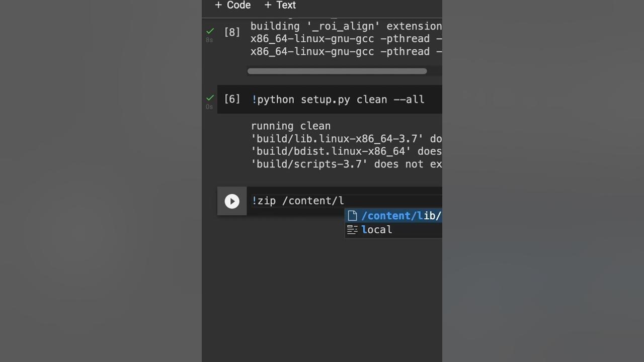The image size is (644, 362).
Task: Click the file icon beside /content/lib/ suggestion
Action: [352, 216]
